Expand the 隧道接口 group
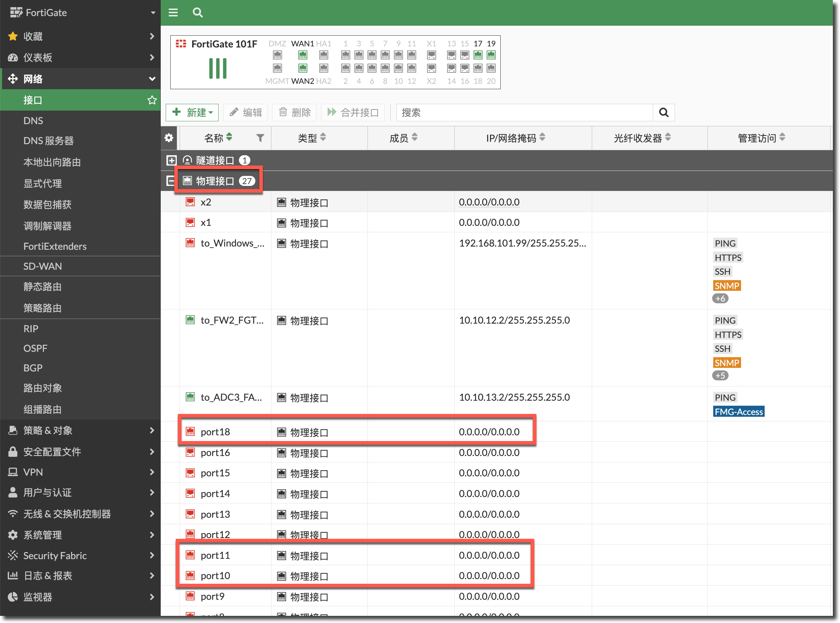This screenshot has width=840, height=623. pos(171,160)
